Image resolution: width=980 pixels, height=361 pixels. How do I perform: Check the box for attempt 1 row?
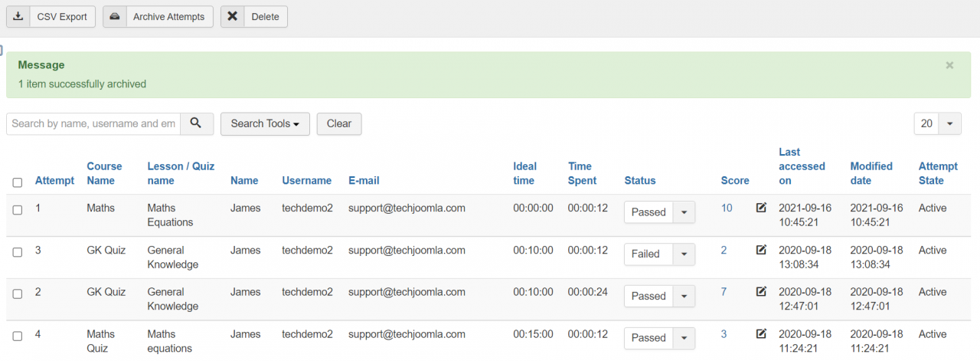18,210
